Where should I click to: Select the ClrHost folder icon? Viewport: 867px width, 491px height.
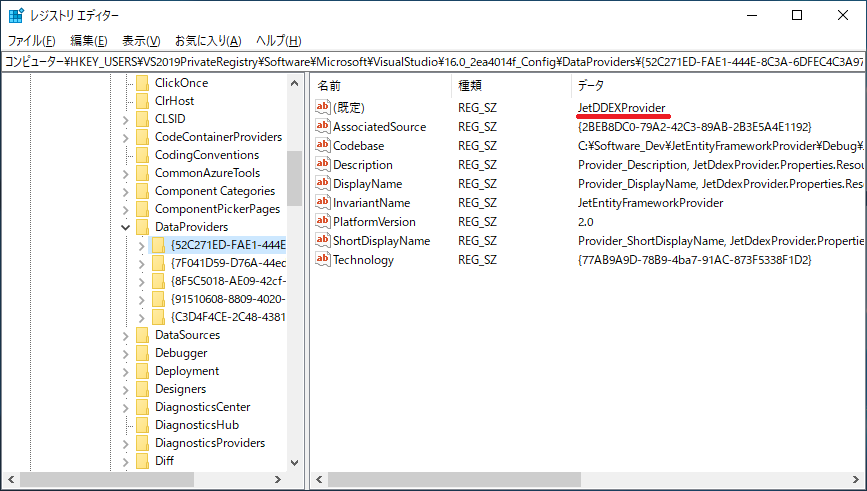tap(143, 101)
